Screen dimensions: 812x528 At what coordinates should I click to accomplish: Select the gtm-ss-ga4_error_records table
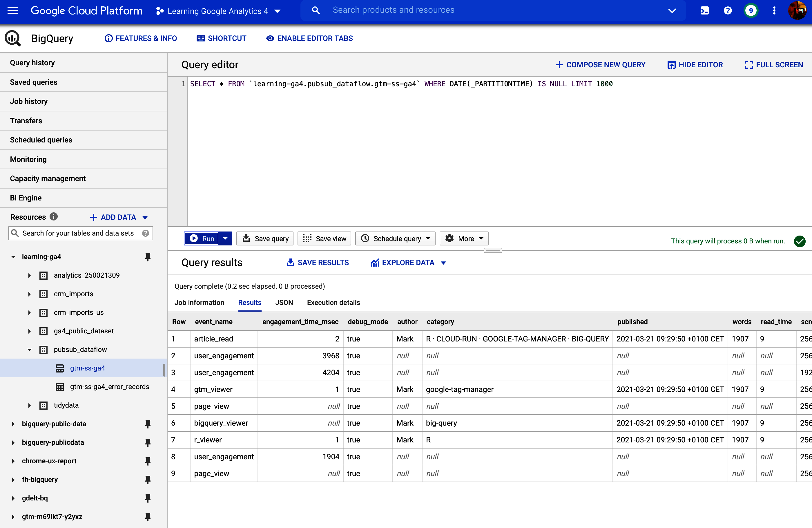[x=110, y=387]
